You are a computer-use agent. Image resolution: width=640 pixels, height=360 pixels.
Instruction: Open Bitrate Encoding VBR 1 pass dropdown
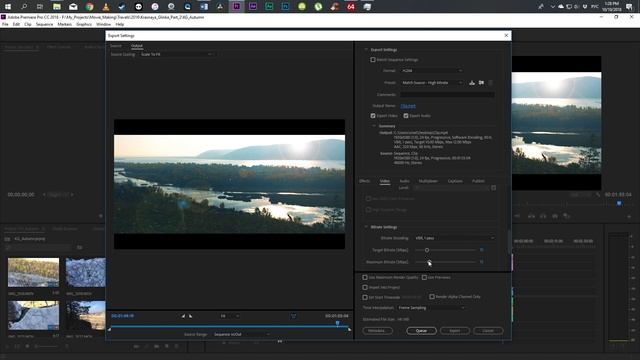coord(454,238)
